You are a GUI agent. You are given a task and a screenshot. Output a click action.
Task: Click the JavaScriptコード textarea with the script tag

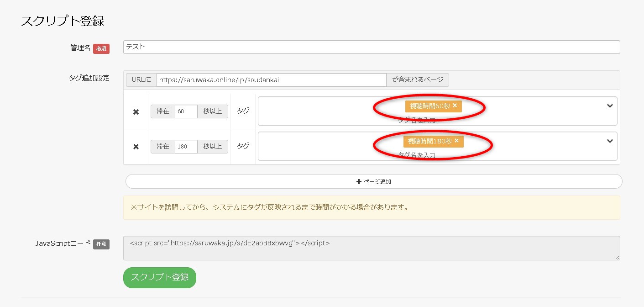372,248
